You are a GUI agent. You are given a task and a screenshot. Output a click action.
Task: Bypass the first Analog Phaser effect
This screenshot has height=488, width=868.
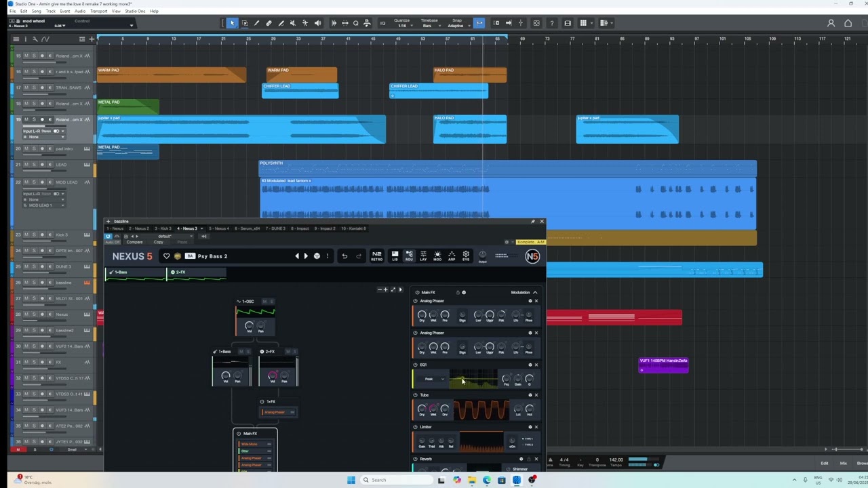[416, 301]
